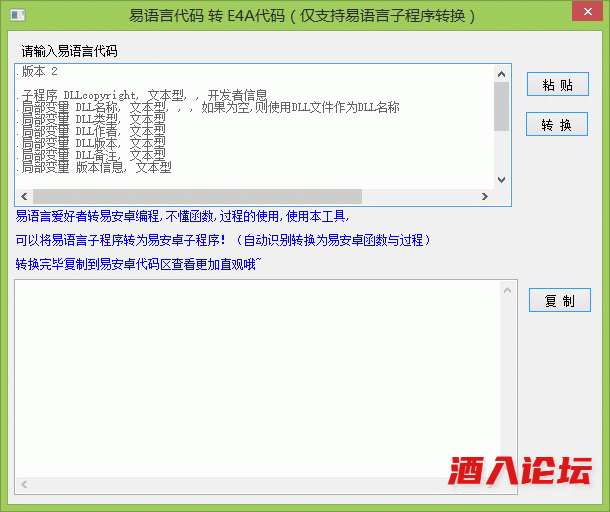Click the application icon in the title bar
The image size is (610, 512).
[x=18, y=15]
